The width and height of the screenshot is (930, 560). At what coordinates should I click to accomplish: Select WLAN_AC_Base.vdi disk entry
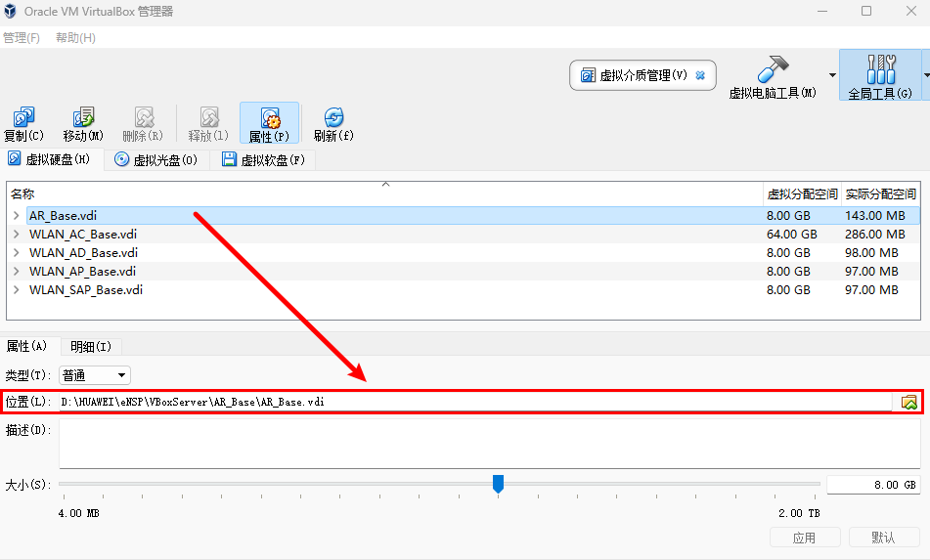(83, 235)
